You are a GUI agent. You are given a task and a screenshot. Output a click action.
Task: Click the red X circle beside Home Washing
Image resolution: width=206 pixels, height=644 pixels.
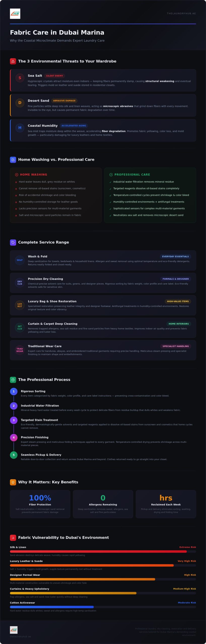click(17, 175)
